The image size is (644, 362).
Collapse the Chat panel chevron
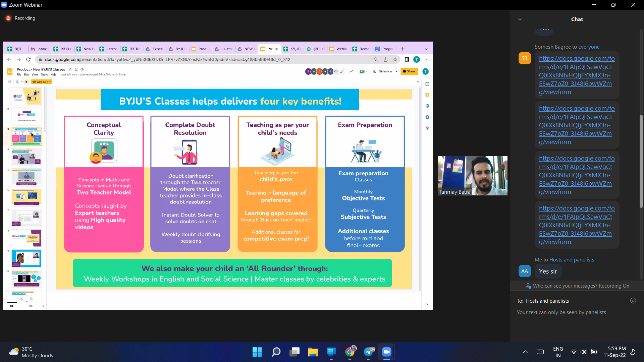pyautogui.click(x=520, y=19)
